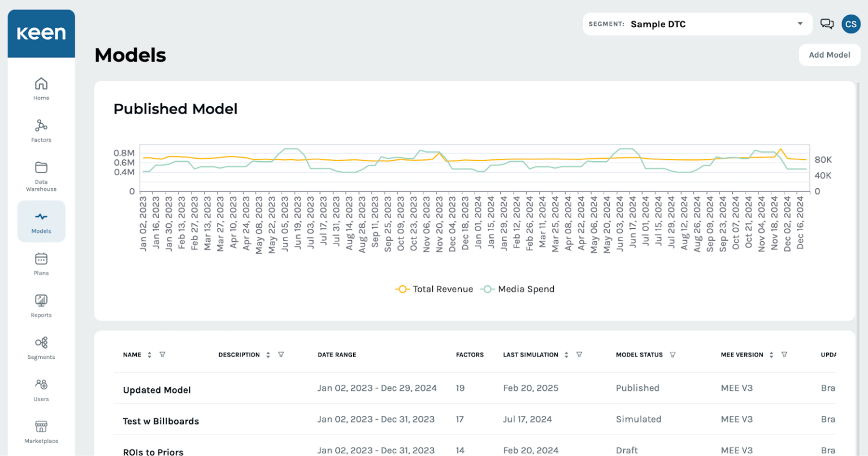This screenshot has height=456, width=868.
Task: Open the Home page from the sidebar
Action: 41,88
